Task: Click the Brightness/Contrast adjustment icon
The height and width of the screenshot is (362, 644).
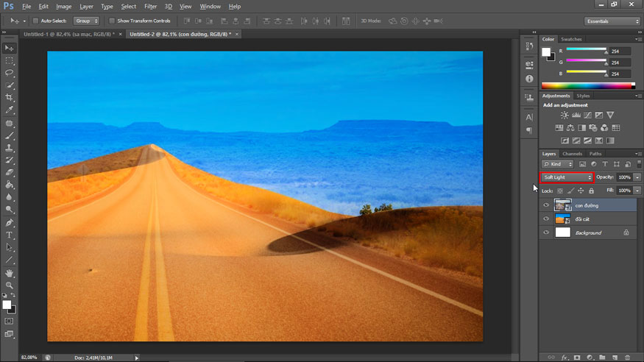Action: coord(565,116)
